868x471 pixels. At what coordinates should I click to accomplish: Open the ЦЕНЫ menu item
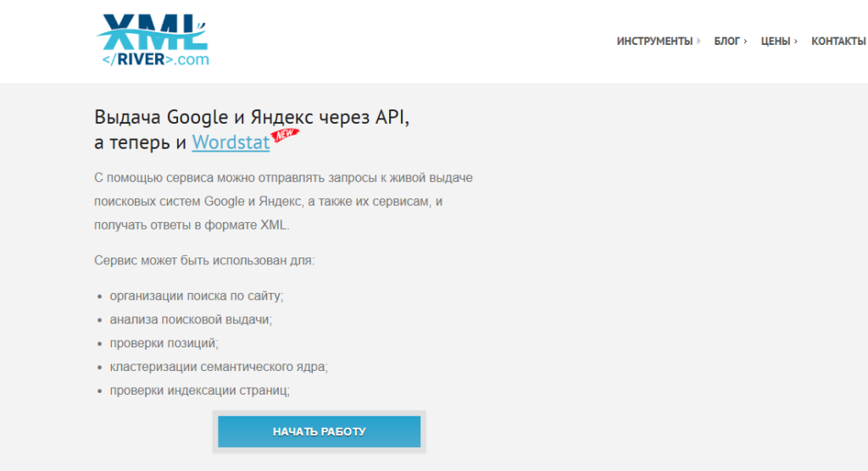[775, 41]
